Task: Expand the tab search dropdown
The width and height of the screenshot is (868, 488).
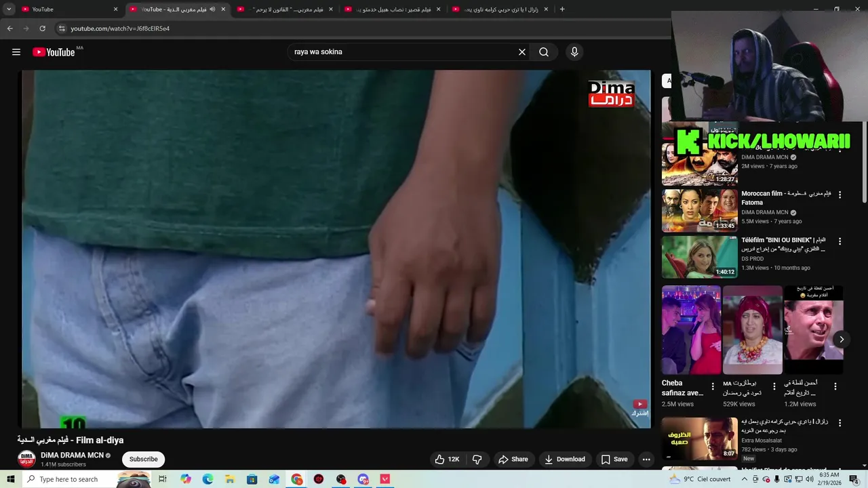Action: (x=9, y=9)
